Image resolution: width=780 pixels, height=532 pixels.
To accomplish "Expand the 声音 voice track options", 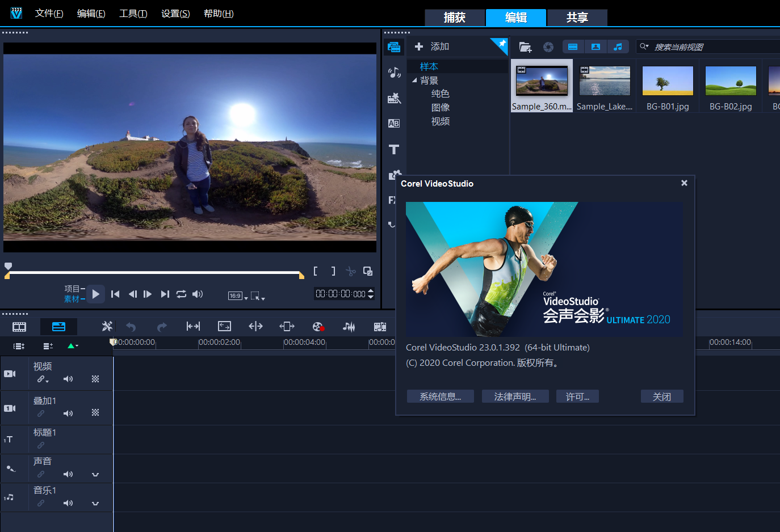I will click(95, 474).
